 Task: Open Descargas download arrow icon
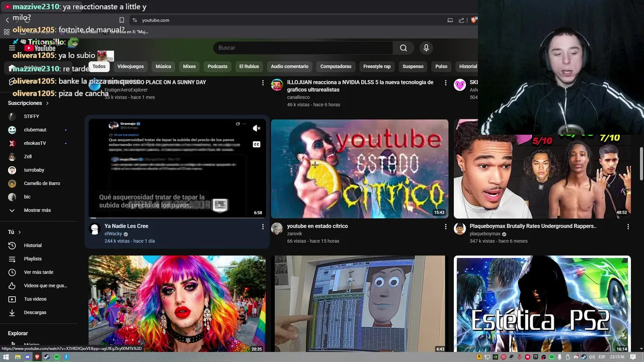point(12,313)
